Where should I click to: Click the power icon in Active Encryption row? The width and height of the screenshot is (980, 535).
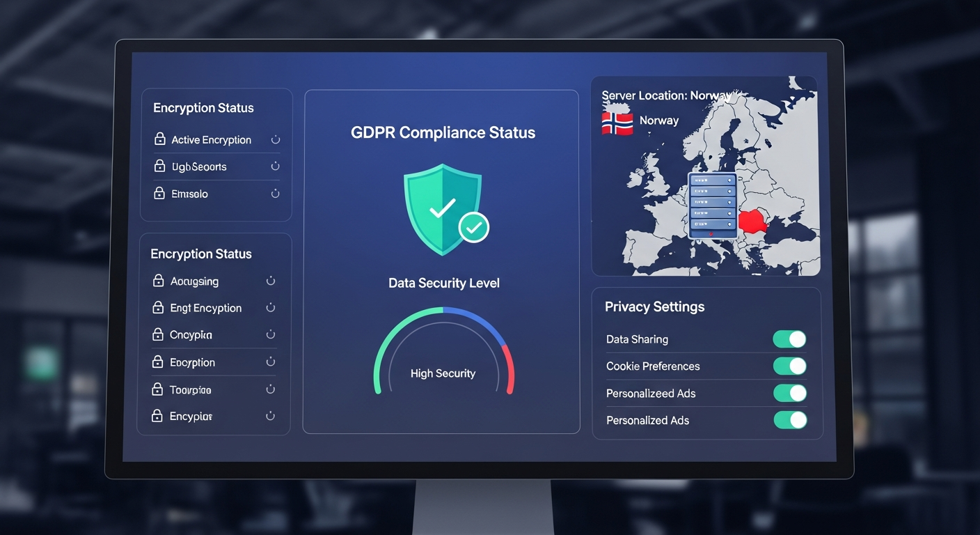tap(276, 139)
